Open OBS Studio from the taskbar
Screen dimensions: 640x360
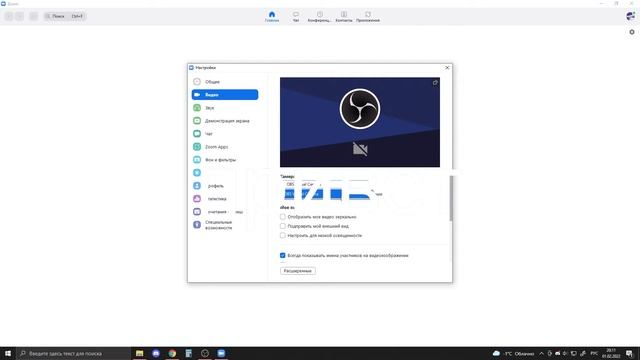click(205, 353)
